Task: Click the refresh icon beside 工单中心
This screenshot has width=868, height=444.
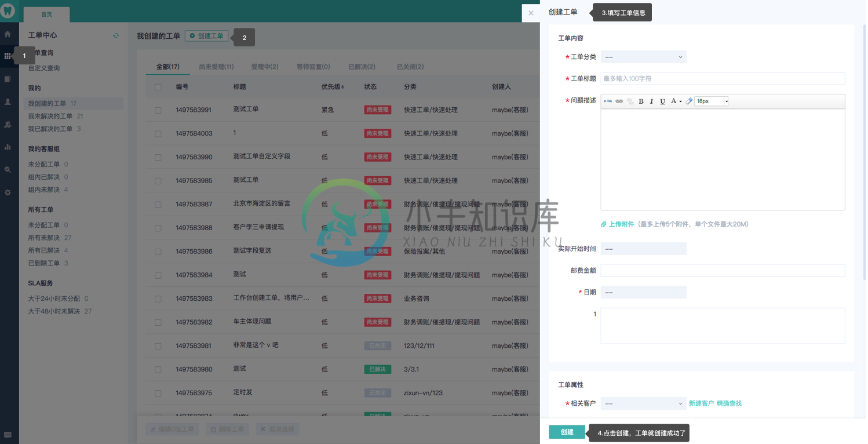Action: click(x=116, y=35)
